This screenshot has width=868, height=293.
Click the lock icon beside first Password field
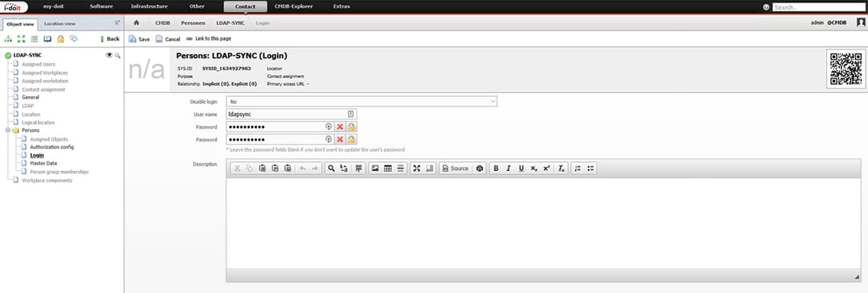352,127
